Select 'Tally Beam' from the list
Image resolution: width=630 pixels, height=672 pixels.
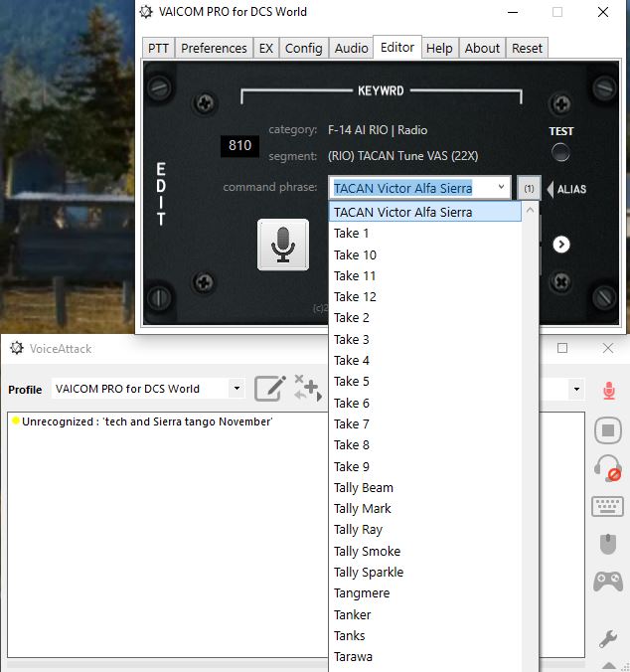click(x=425, y=487)
